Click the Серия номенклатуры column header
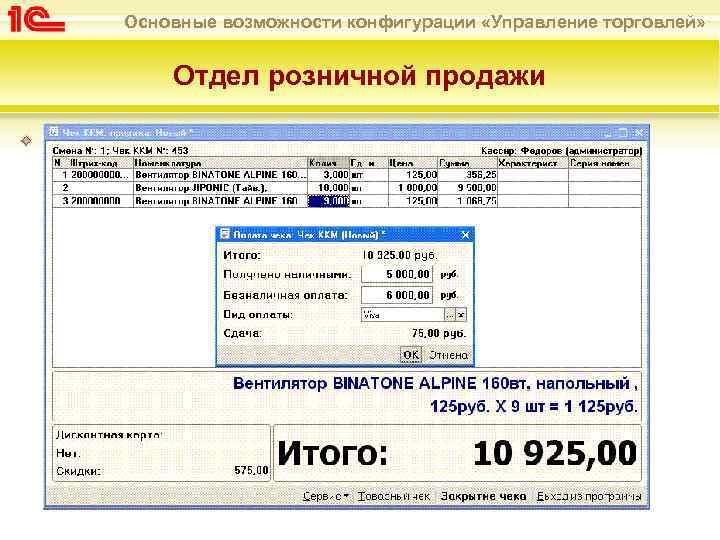This screenshot has width=720, height=540. [x=605, y=163]
